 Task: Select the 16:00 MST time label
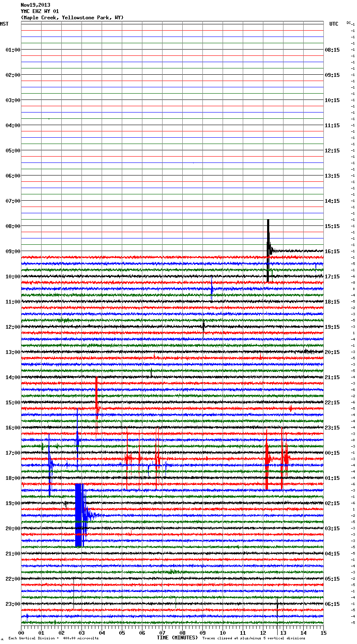(13, 428)
